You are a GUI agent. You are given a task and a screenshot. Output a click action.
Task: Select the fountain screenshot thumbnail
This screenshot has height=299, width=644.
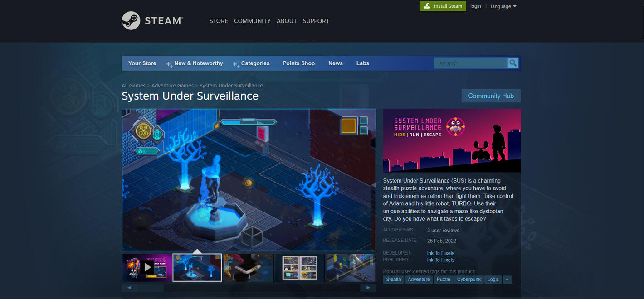(197, 267)
